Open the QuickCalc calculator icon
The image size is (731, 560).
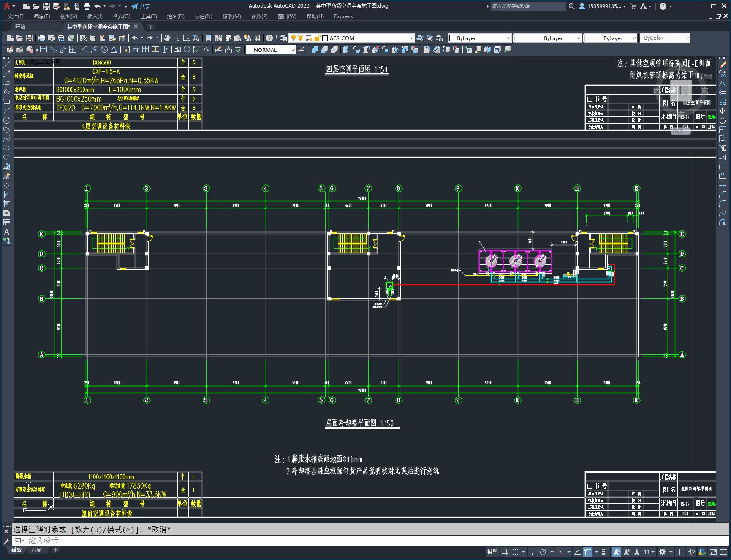257,38
